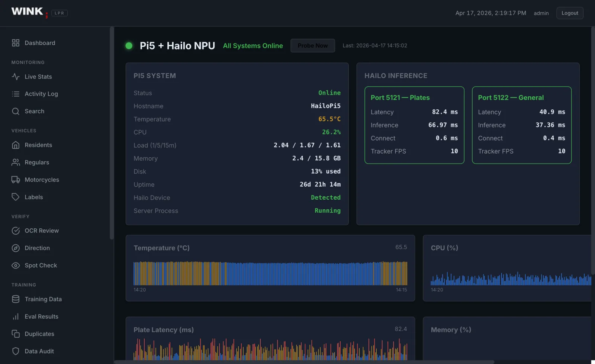Click the Labels tag icon
Image resolution: width=595 pixels, height=364 pixels.
coord(16,197)
